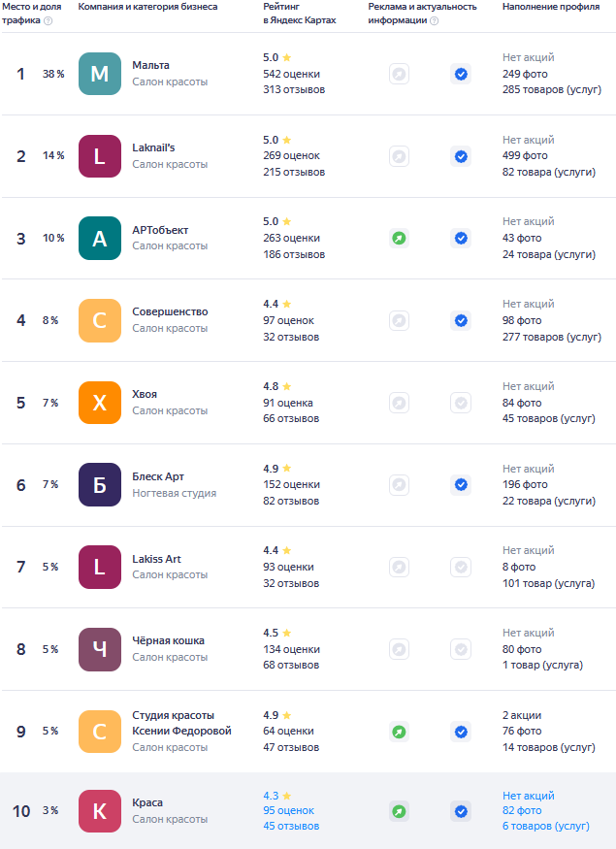Click green advertising arrow icon for АРТобъект
Image resolution: width=616 pixels, height=849 pixels.
[x=399, y=239]
